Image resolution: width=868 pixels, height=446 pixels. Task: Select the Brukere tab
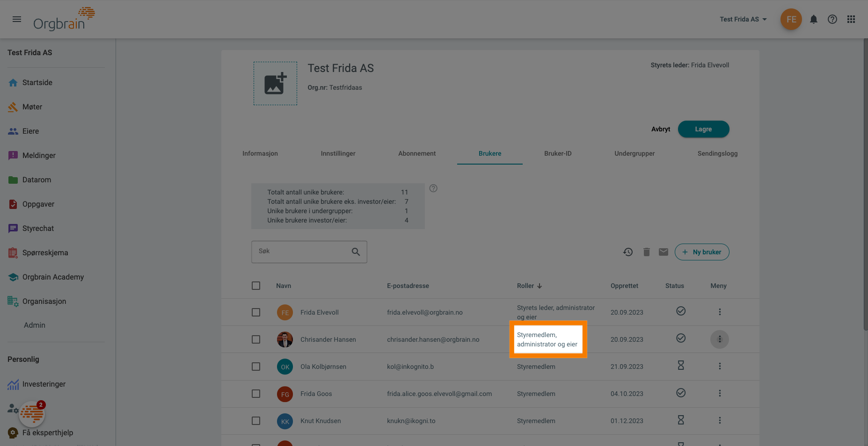click(x=490, y=153)
